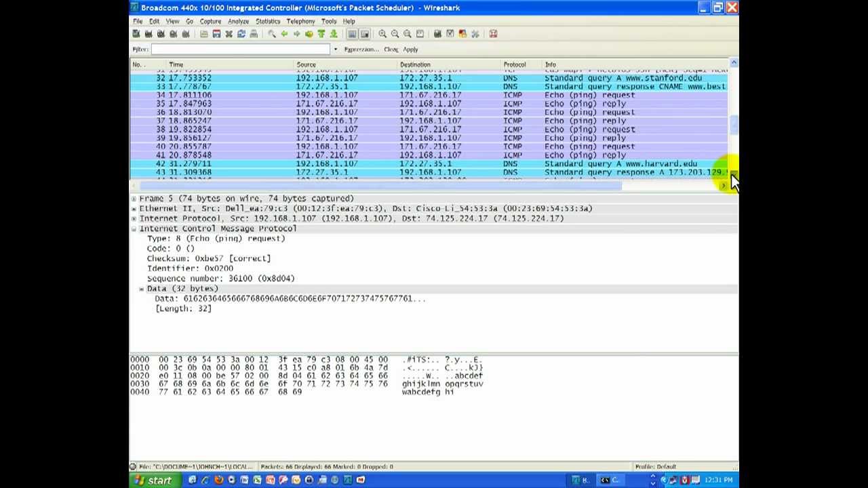Edit display filters icon
Viewport: 868px width, 488px height.
(450, 34)
